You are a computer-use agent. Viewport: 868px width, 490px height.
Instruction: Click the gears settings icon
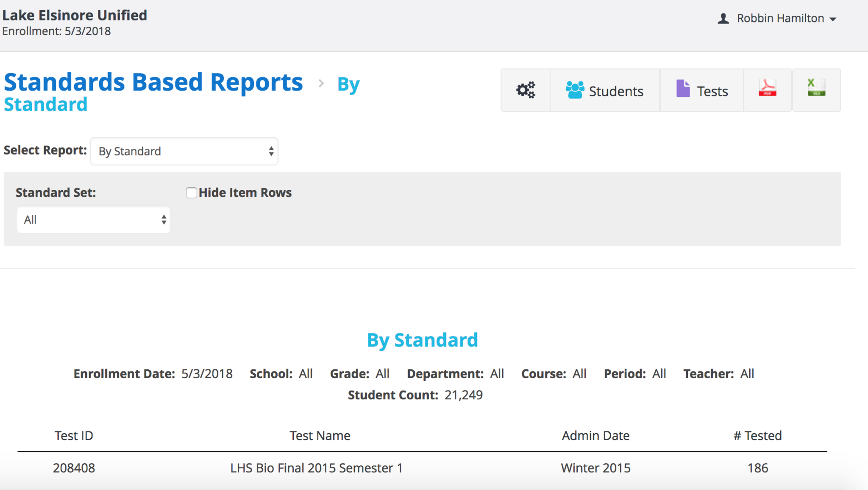coord(526,90)
